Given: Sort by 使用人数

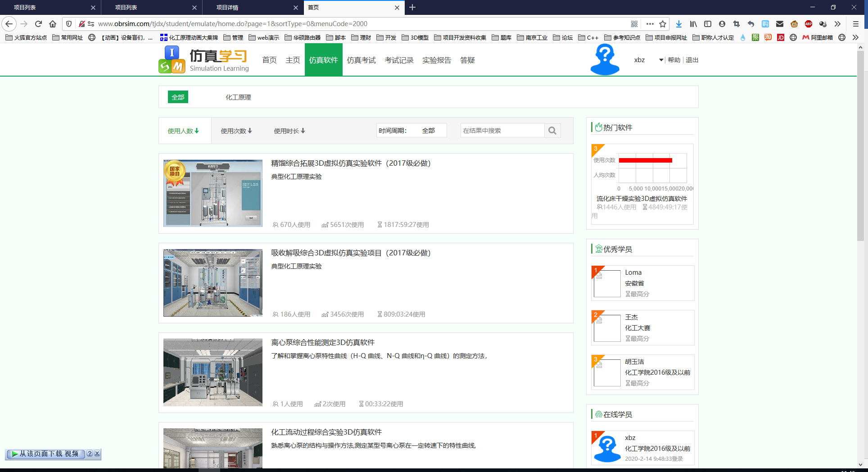Looking at the screenshot, I should point(183,131).
